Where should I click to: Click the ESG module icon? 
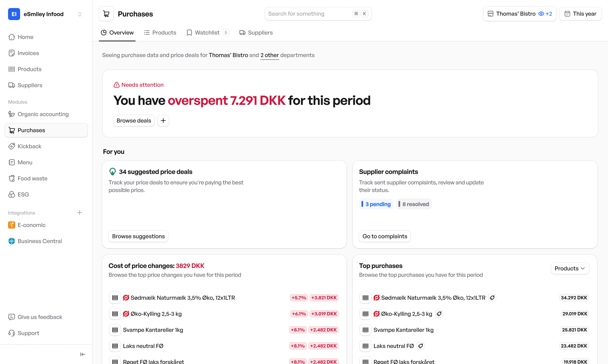point(12,194)
